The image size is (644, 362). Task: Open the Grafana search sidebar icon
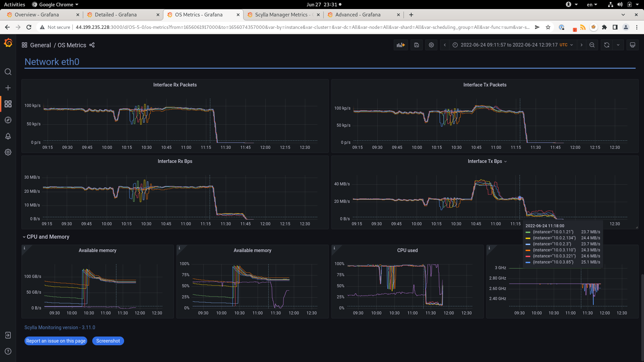pyautogui.click(x=8, y=72)
